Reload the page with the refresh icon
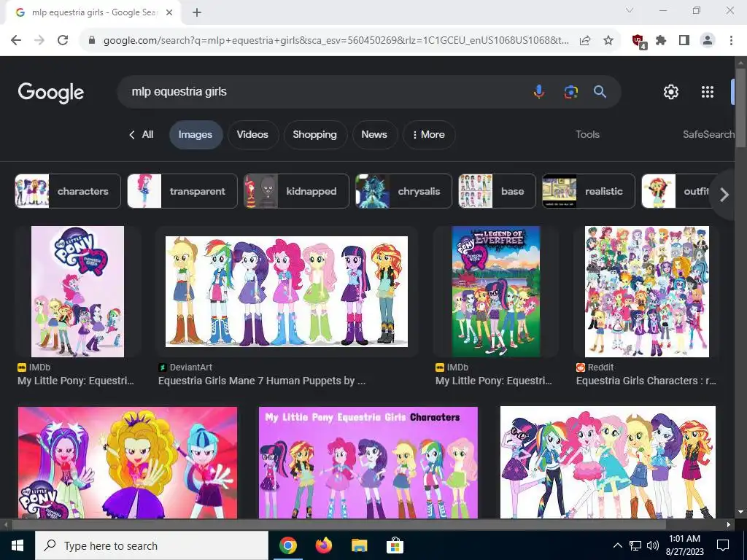The width and height of the screenshot is (747, 560). (x=63, y=41)
